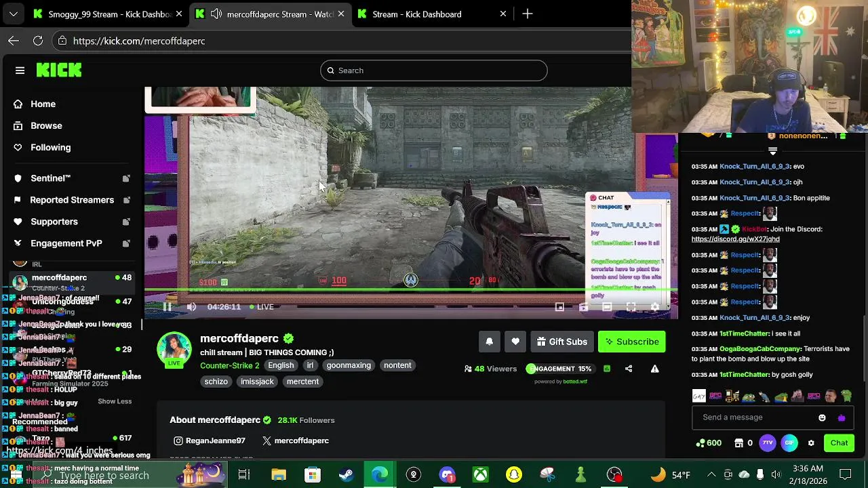Toggle picture-in-picture mode
Screen dimensions: 868x488
[559, 307]
